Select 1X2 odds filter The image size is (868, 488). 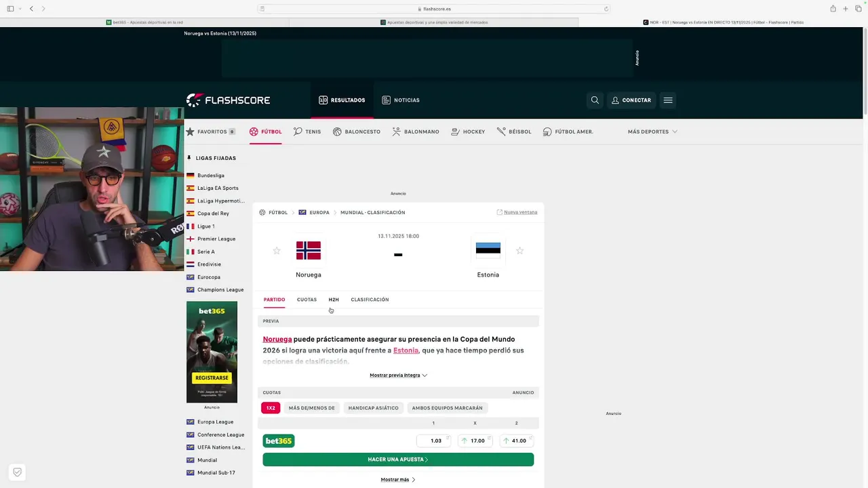271,408
